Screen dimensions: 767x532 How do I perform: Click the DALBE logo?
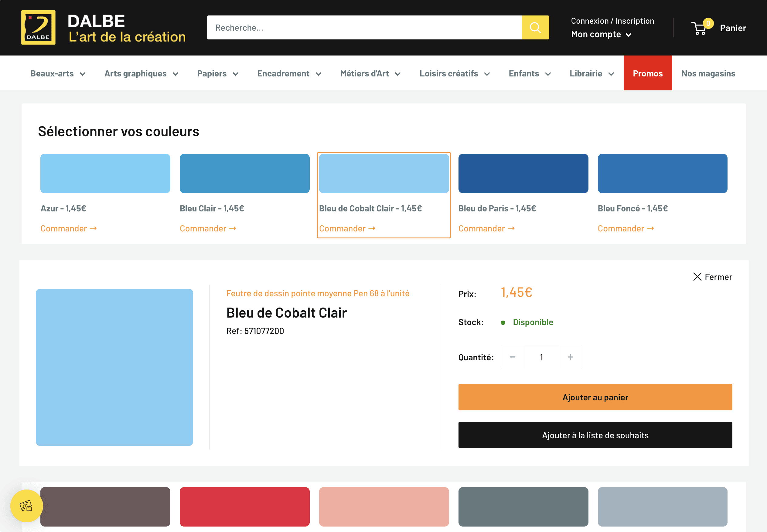pyautogui.click(x=38, y=27)
